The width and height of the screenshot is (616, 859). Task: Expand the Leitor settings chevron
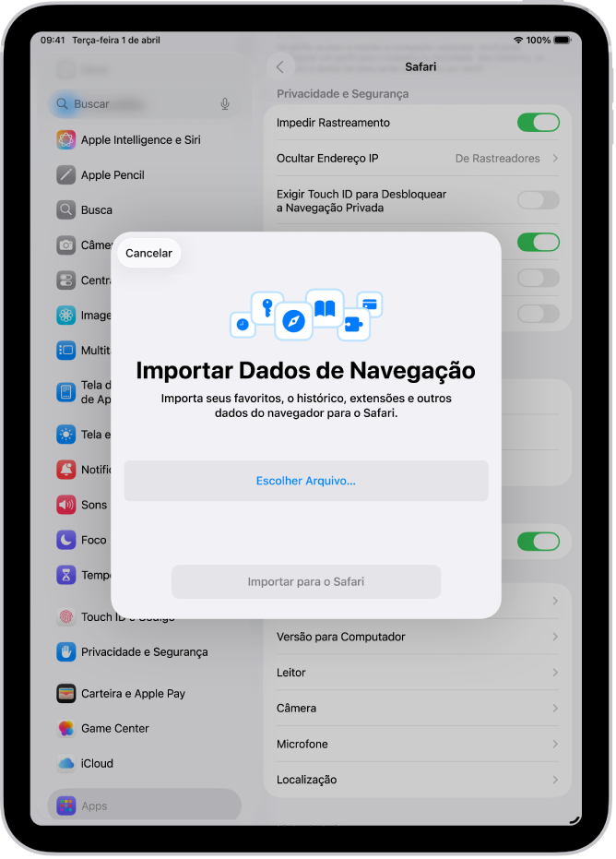pyautogui.click(x=555, y=673)
